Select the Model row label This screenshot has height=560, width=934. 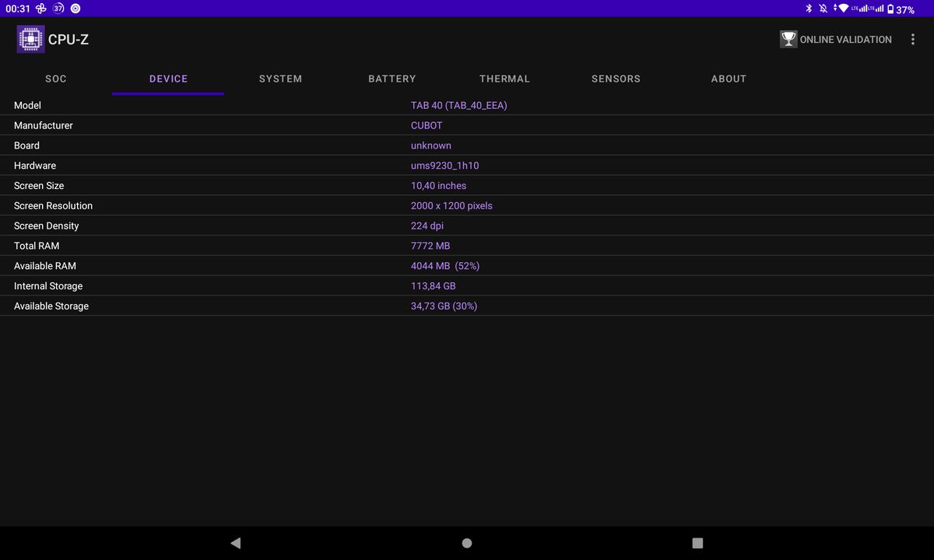pyautogui.click(x=27, y=105)
